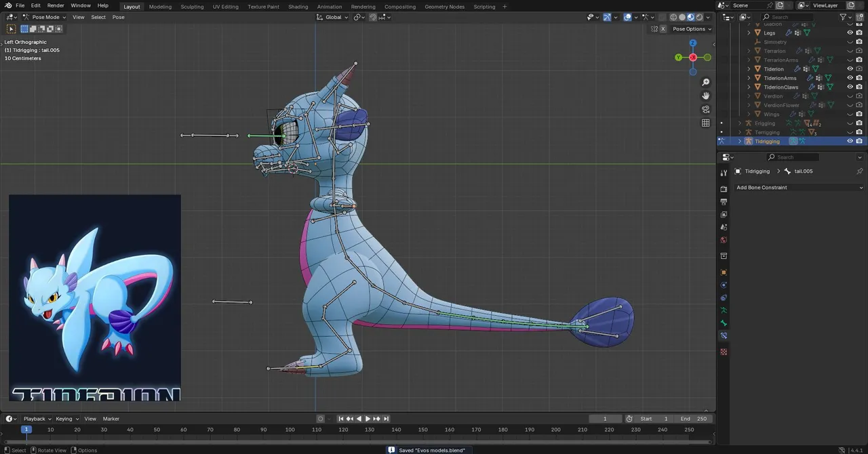This screenshot has height=454, width=868.
Task: Expand the Erigging armature entry
Action: [x=740, y=123]
